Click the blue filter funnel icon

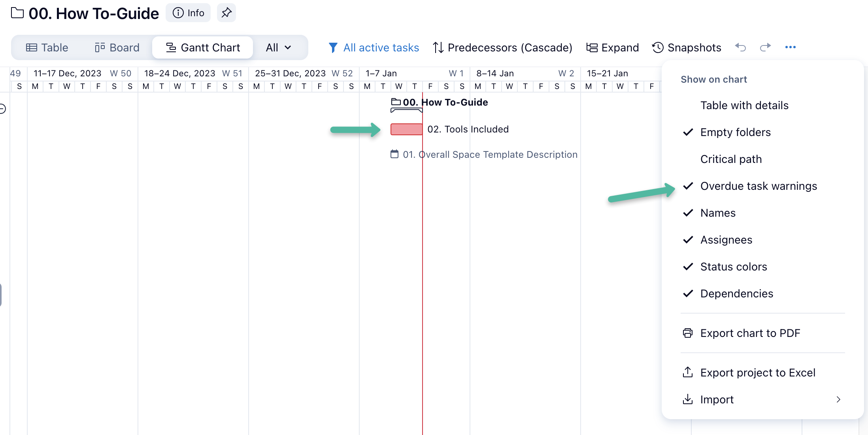(x=333, y=47)
